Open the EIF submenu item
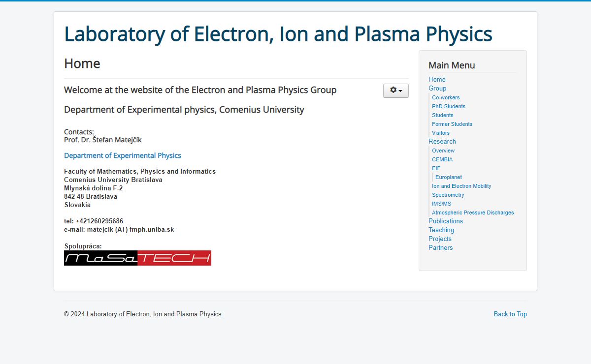This screenshot has height=364, width=591. click(436, 168)
